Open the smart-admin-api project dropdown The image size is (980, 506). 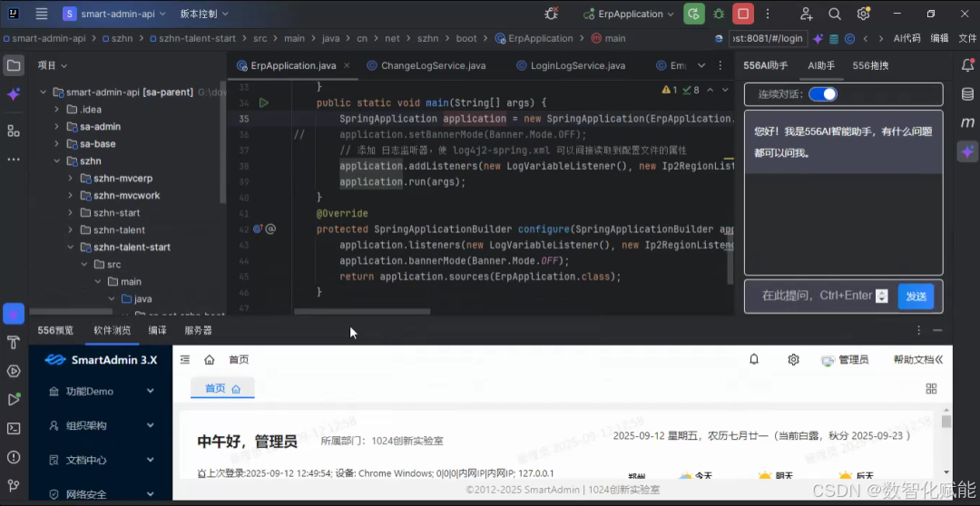115,14
